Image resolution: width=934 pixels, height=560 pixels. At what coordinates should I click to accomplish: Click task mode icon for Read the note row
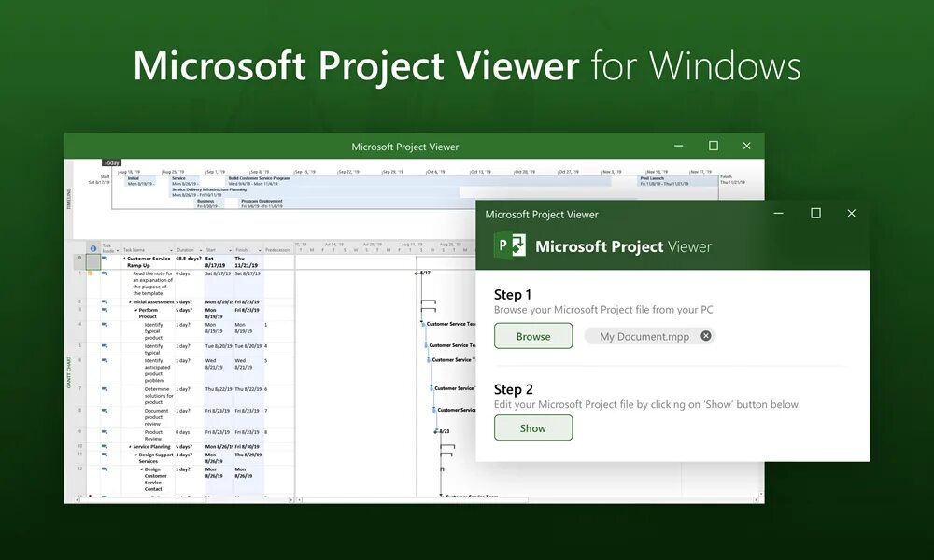coord(105,273)
